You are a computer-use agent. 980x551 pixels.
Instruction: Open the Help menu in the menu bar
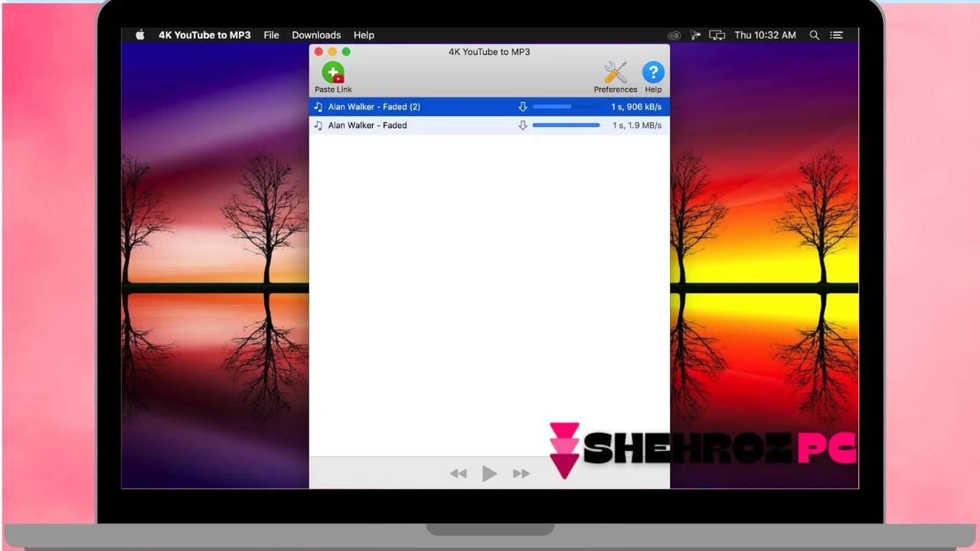364,35
